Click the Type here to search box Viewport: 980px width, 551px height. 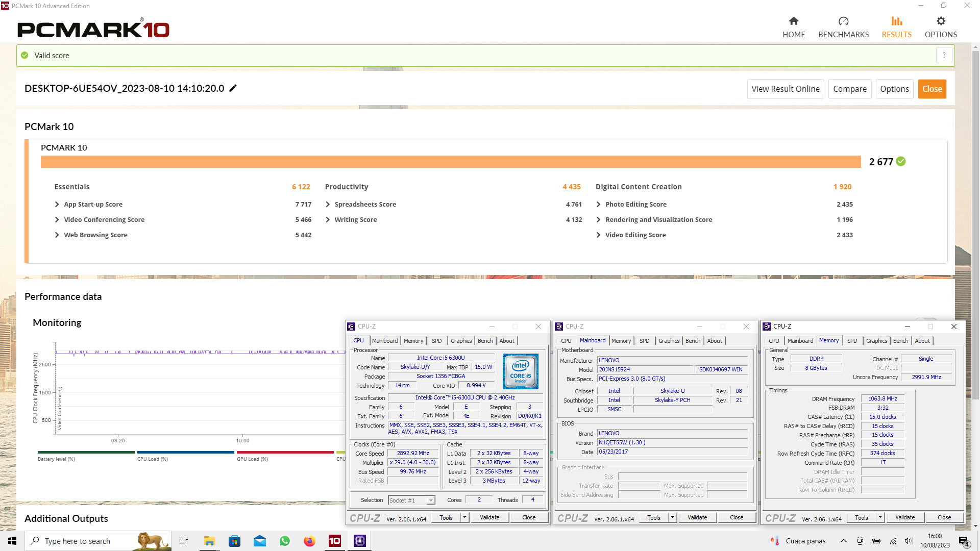[x=98, y=541]
